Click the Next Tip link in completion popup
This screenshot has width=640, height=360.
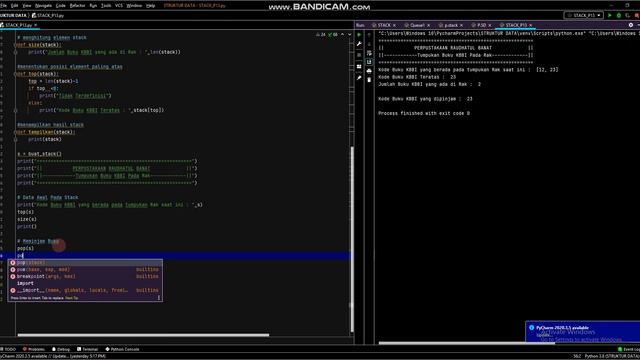tap(71, 298)
